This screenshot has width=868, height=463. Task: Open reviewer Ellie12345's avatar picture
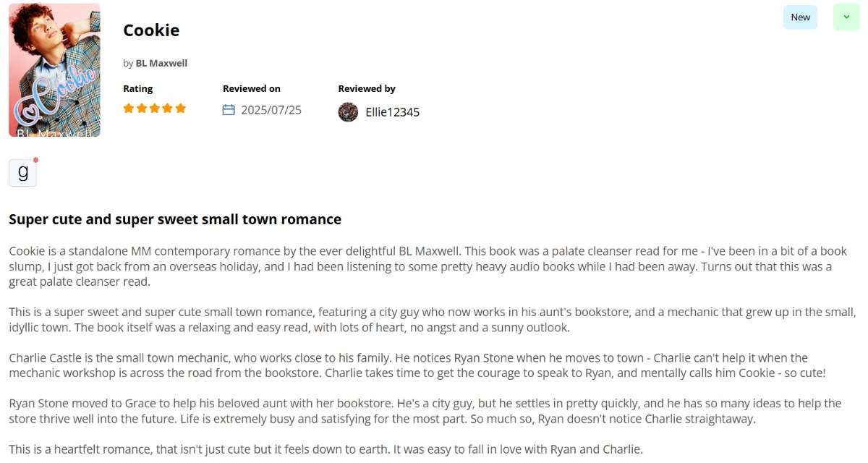click(348, 111)
